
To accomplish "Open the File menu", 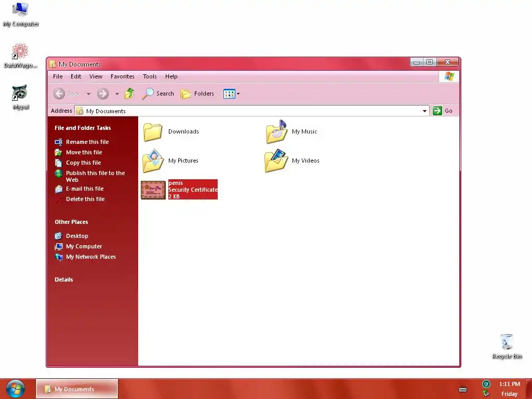I will coord(58,76).
